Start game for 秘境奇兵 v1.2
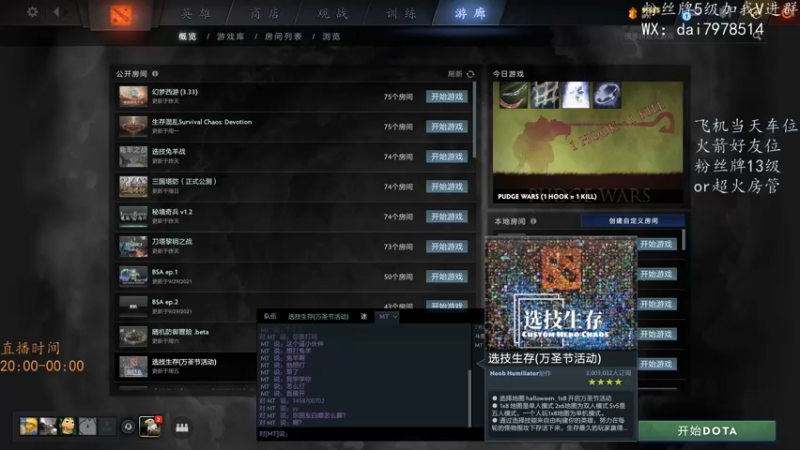This screenshot has height=450, width=800. (447, 216)
